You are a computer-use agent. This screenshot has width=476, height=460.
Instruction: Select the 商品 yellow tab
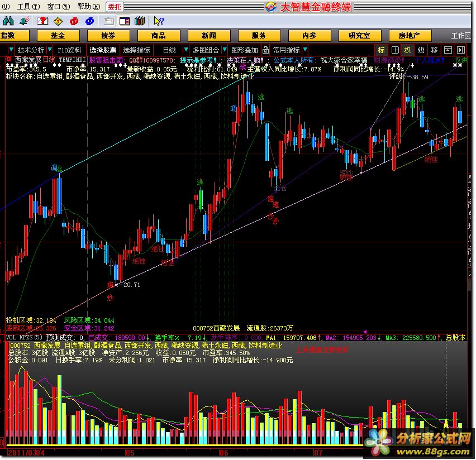coord(159,36)
